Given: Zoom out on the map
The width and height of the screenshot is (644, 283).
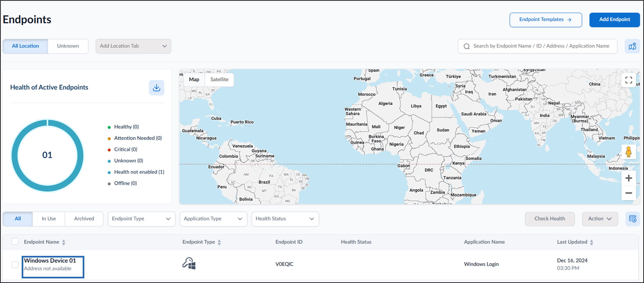Looking at the screenshot, I should (x=629, y=193).
